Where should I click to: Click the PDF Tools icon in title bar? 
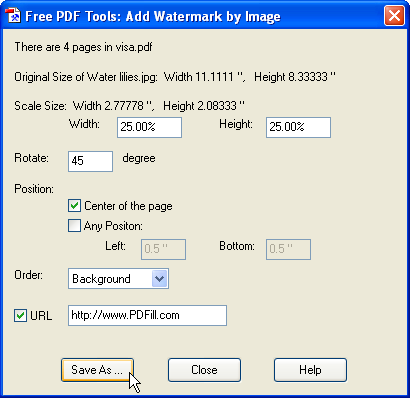13,16
